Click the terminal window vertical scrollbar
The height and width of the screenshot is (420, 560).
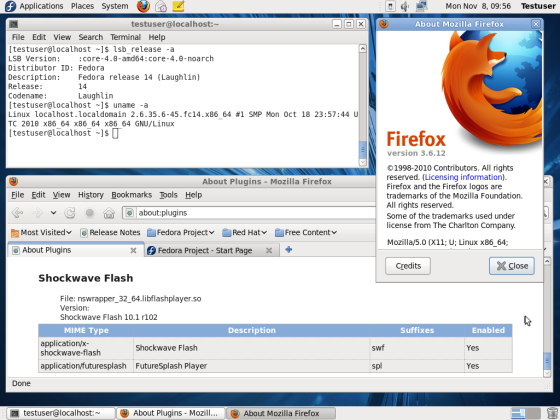point(362,105)
